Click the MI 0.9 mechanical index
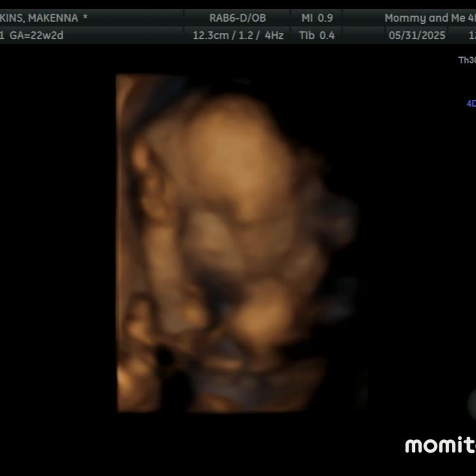 click(x=317, y=18)
